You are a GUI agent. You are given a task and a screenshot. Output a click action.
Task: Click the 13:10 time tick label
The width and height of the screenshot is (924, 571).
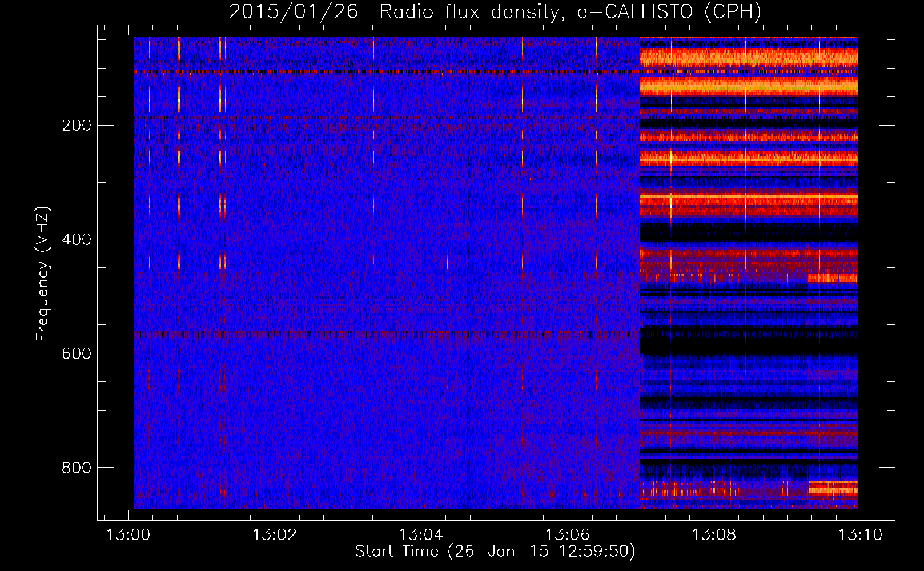[x=860, y=535]
